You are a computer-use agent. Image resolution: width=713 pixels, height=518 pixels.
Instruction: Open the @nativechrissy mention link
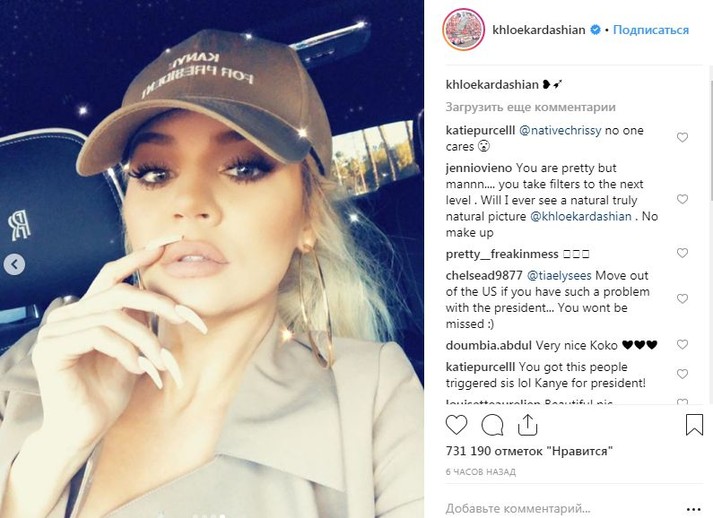(x=560, y=131)
